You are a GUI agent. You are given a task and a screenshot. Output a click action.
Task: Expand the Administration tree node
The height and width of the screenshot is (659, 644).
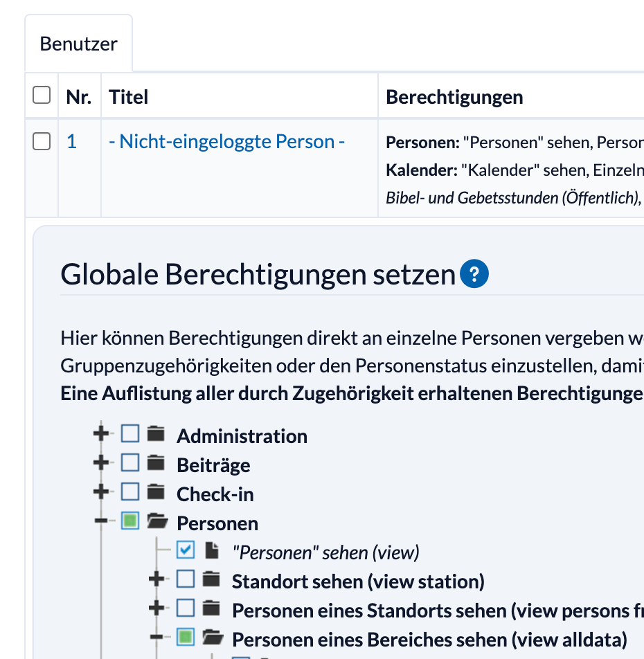[101, 433]
